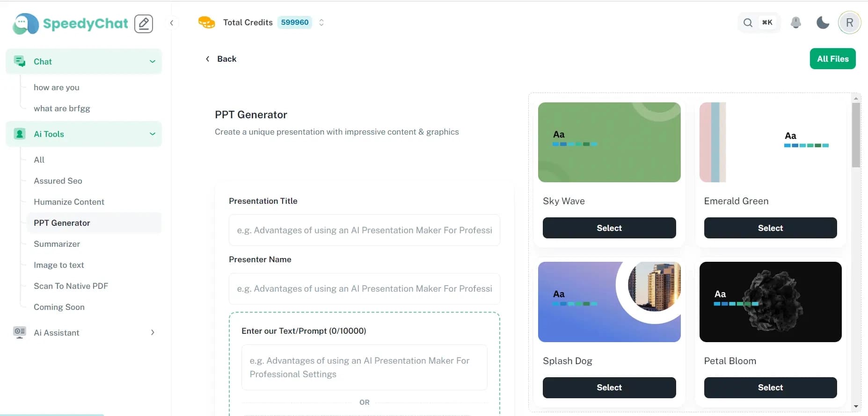This screenshot has height=416, width=868.
Task: Click the SpeedyChat logo
Action: [71, 23]
